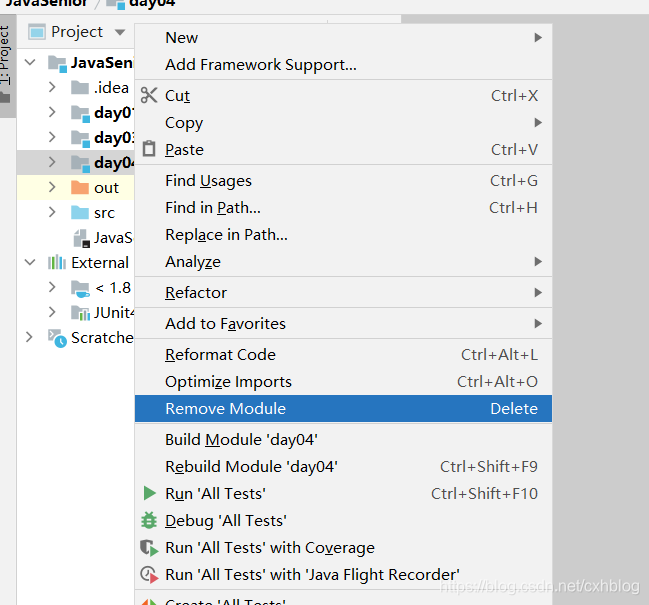Click the Project view window icon
The image size is (649, 605).
tap(36, 32)
